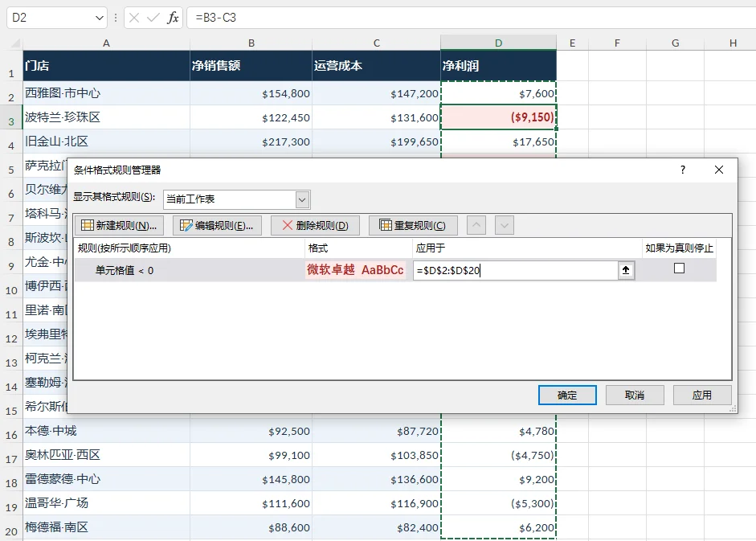756x541 pixels.
Task: Click the 编辑规则 button
Action: (x=218, y=225)
